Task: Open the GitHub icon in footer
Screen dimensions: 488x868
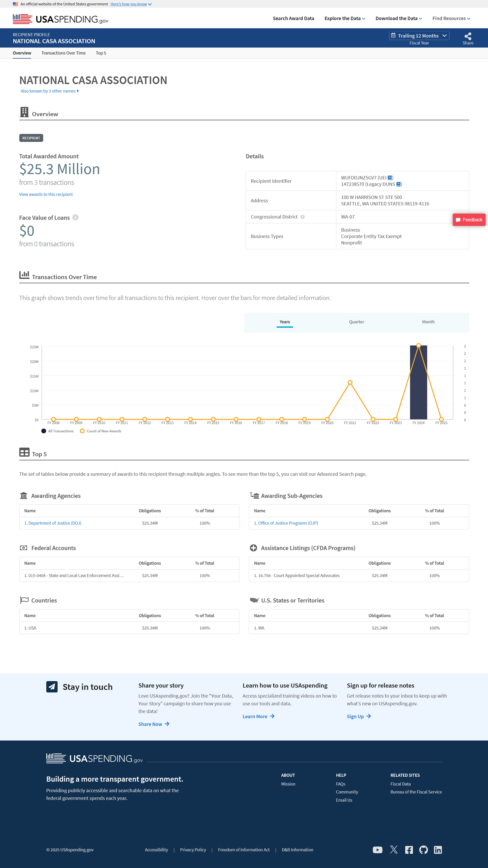Action: (423, 850)
